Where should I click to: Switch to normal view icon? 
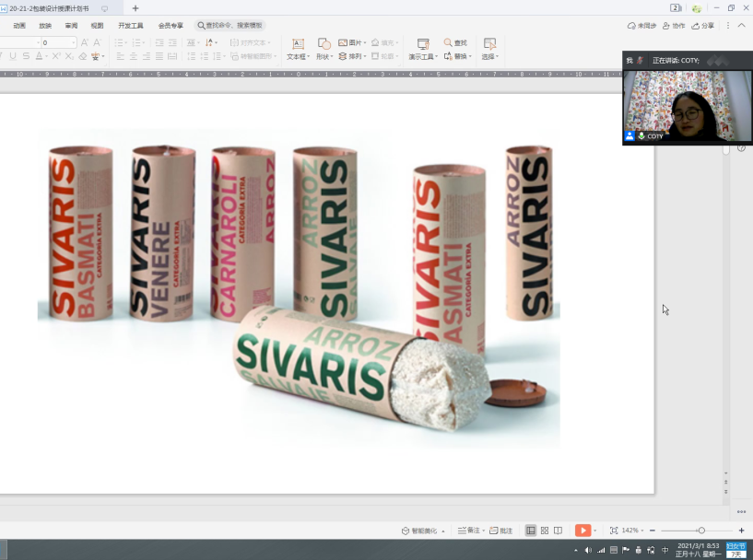pos(531,531)
